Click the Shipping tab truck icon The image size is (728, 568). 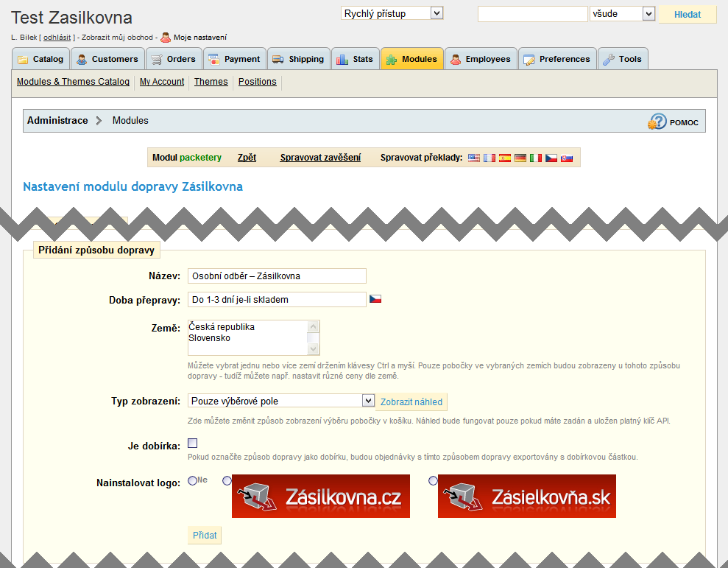(278, 60)
